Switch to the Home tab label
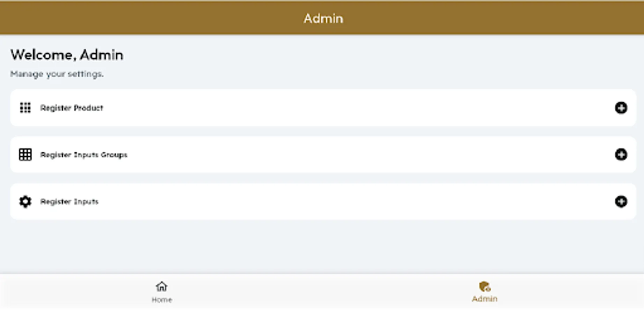The image size is (644, 314). pyautogui.click(x=161, y=300)
